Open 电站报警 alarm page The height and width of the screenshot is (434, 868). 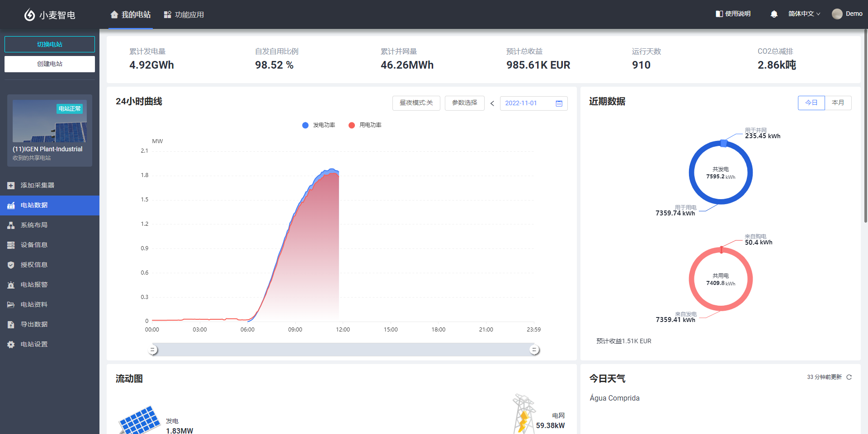click(x=34, y=285)
